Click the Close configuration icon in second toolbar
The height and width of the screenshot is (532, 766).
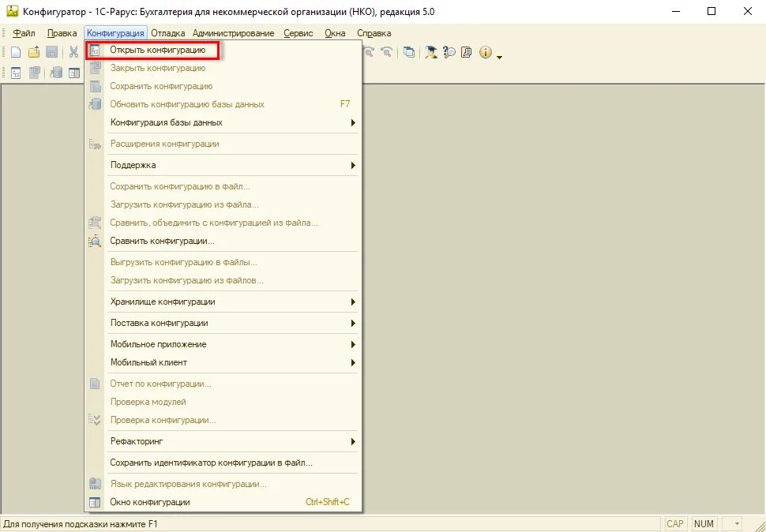(34, 73)
